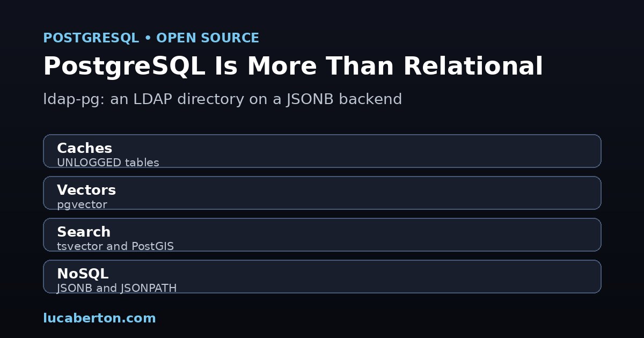Click the 'POSTGRESQL • OPEN SOURCE' category label
Image resolution: width=644 pixels, height=338 pixels.
151,38
